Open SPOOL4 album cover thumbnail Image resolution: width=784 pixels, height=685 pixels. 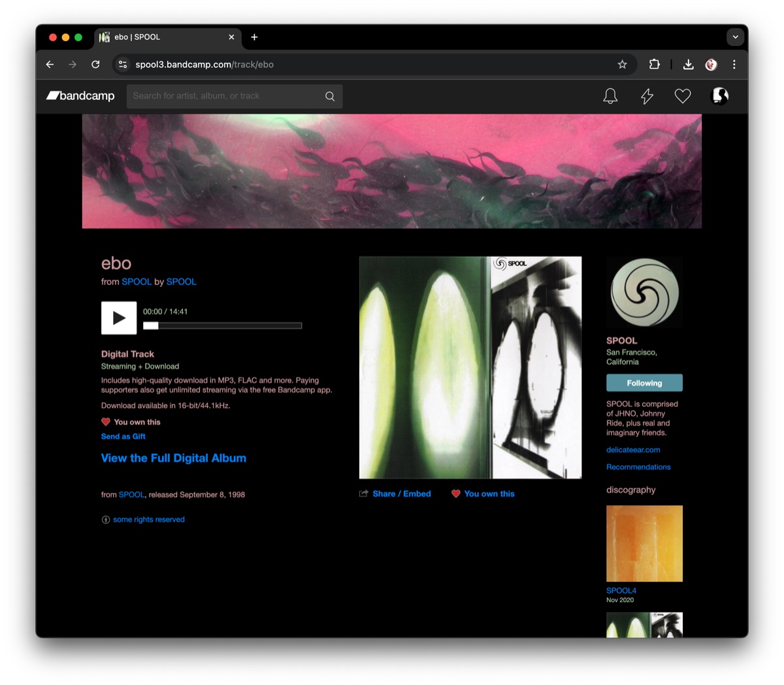tap(644, 543)
